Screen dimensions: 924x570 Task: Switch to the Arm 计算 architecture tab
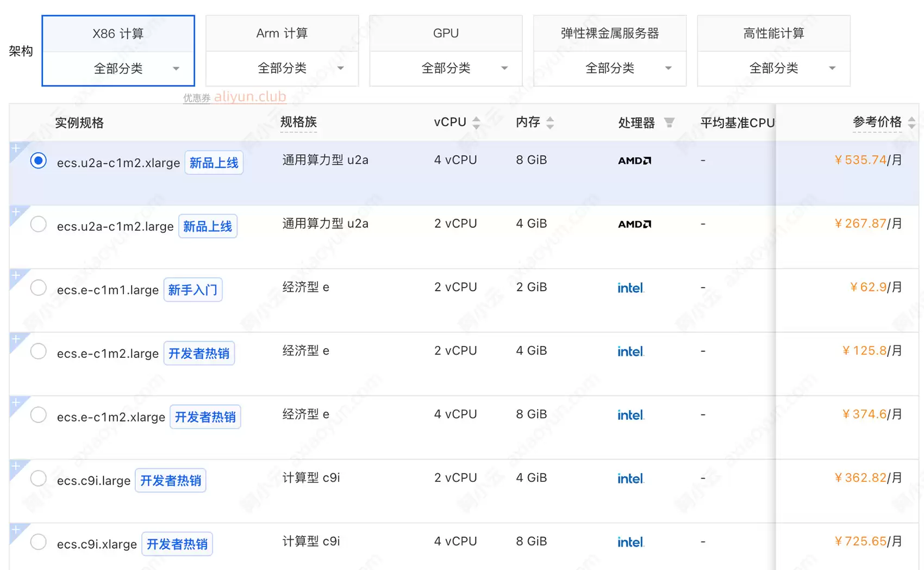[282, 33]
